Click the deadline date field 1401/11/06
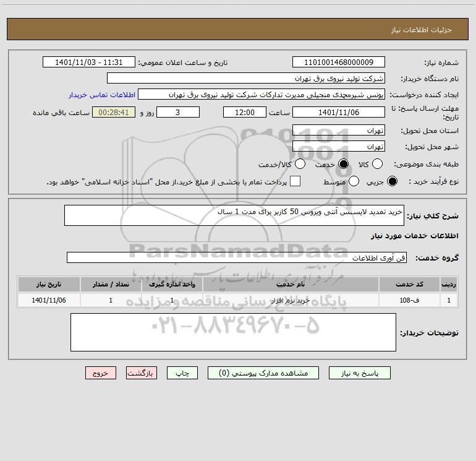476x461 pixels. 339,112
